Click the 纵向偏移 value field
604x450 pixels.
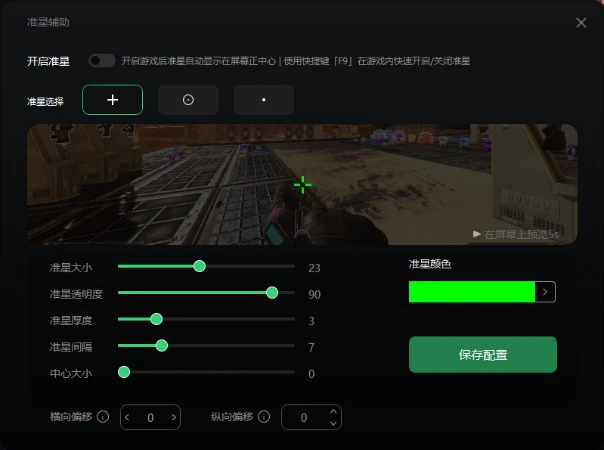coord(311,417)
